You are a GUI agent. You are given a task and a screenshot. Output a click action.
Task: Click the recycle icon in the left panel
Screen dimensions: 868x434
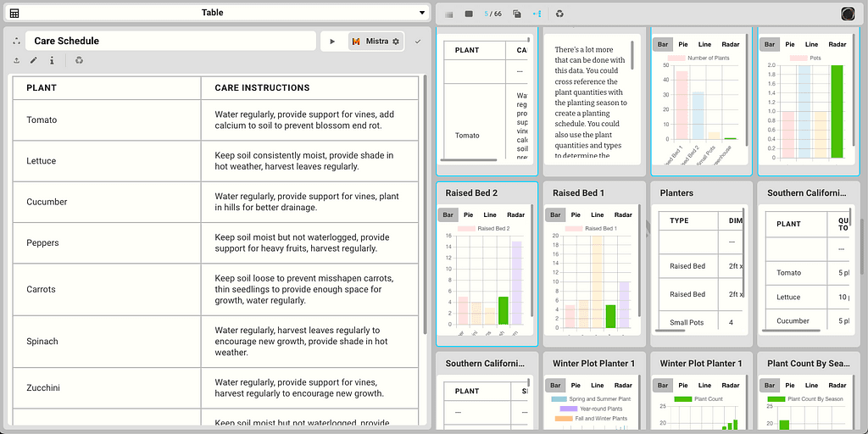point(79,60)
